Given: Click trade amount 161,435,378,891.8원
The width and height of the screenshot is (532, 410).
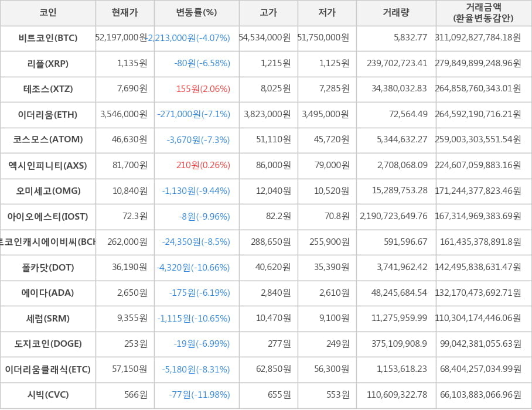Looking at the screenshot, I should (x=480, y=241).
